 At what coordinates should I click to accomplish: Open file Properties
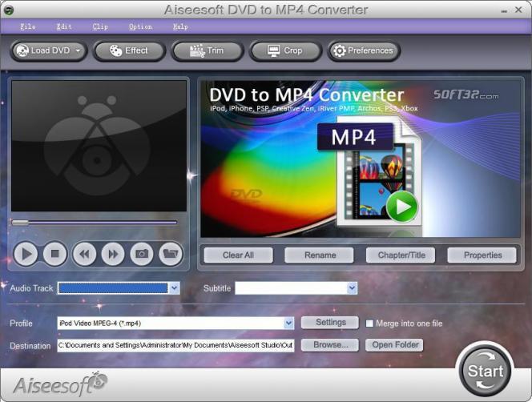point(482,255)
